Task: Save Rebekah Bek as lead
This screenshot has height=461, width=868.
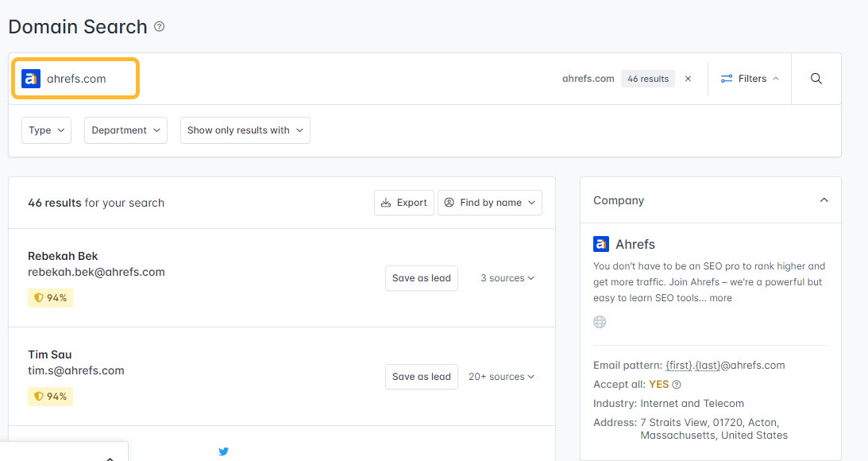Action: (x=421, y=278)
